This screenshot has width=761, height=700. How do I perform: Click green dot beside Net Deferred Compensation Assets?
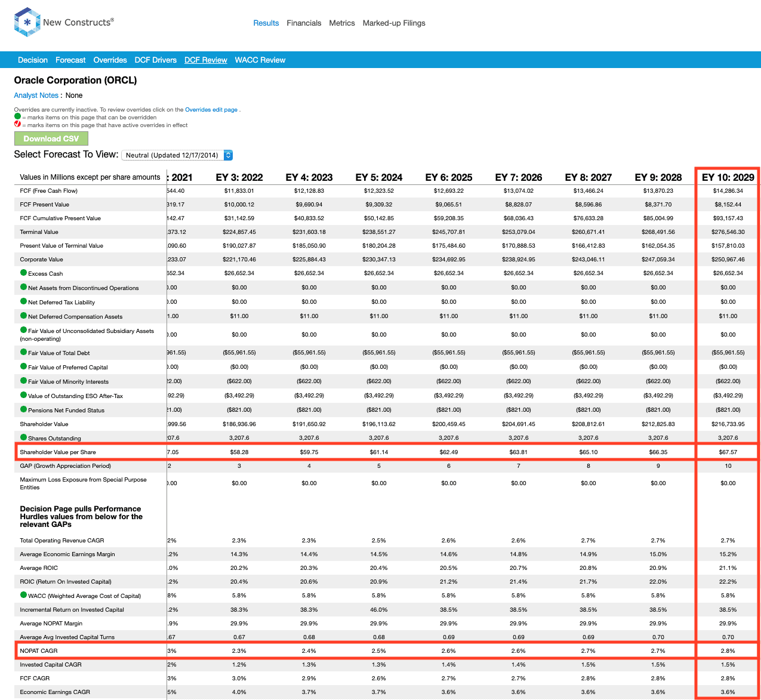click(23, 316)
